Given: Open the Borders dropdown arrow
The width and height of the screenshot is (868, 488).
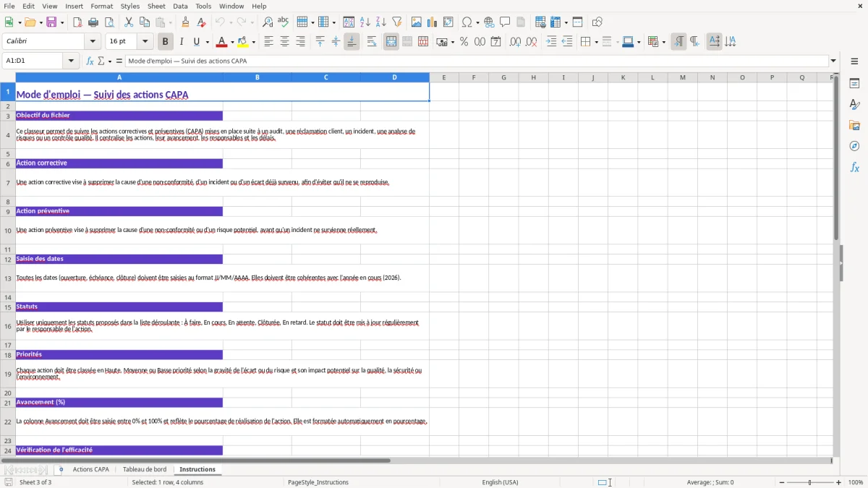Looking at the screenshot, I should [x=595, y=42].
